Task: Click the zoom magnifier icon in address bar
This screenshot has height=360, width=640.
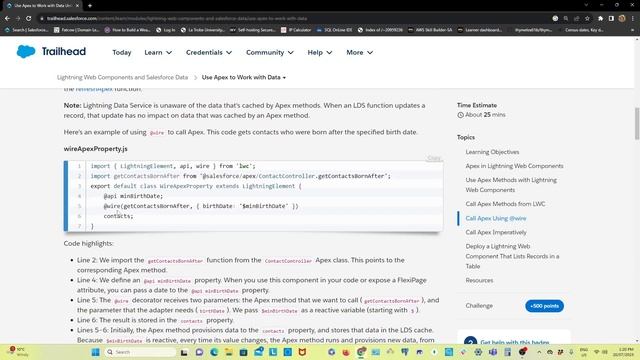Action: point(566,18)
